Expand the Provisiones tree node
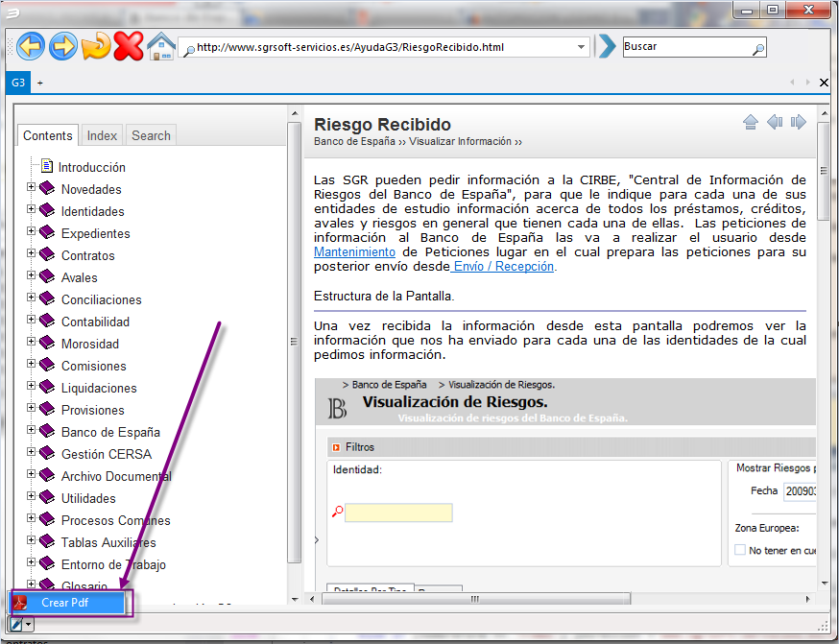 click(x=31, y=408)
